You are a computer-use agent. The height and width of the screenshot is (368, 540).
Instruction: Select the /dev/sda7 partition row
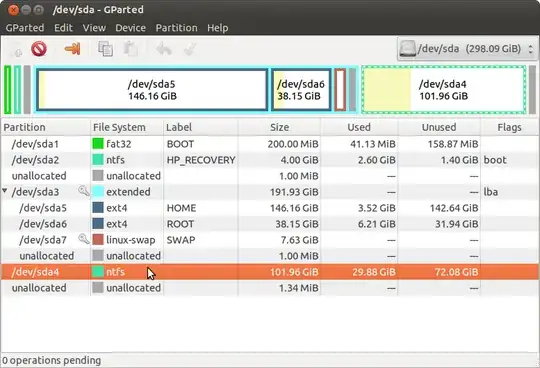point(270,240)
